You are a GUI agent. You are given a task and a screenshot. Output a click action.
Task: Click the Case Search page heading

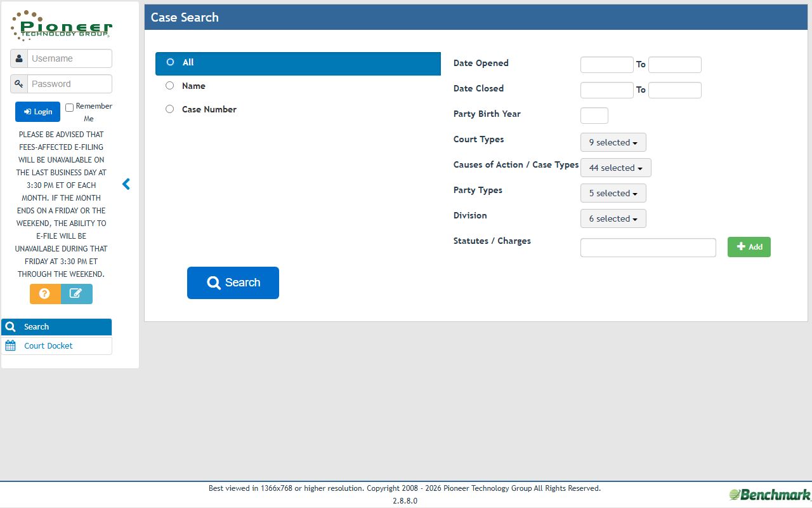pos(185,17)
